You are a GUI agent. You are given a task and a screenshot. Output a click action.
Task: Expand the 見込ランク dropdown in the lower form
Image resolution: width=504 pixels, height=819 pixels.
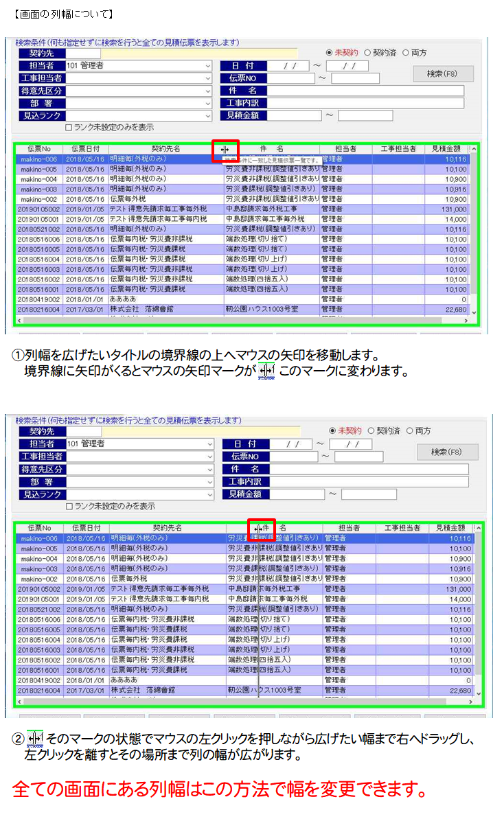tap(210, 494)
